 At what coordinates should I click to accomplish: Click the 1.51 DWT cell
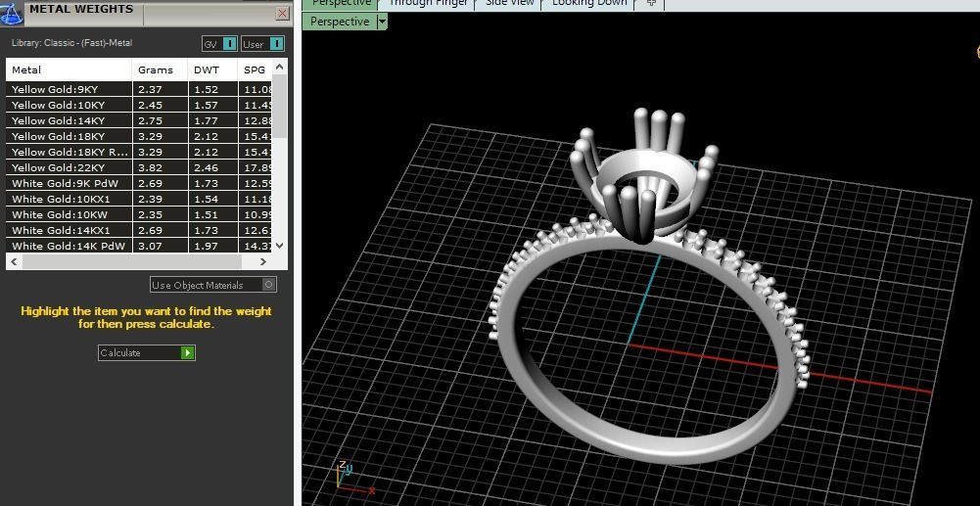click(x=213, y=214)
